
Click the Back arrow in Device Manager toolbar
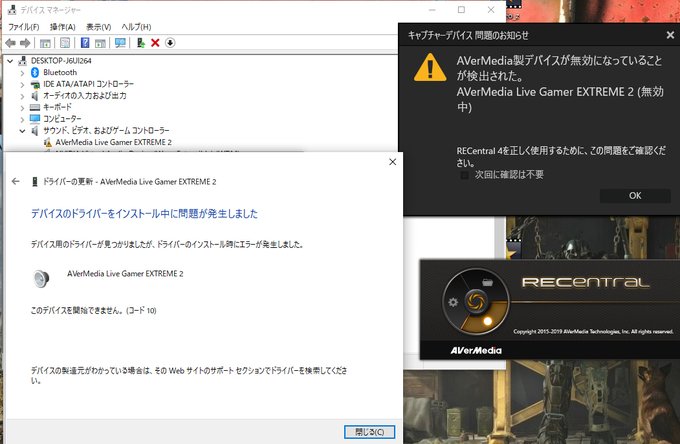pos(10,43)
